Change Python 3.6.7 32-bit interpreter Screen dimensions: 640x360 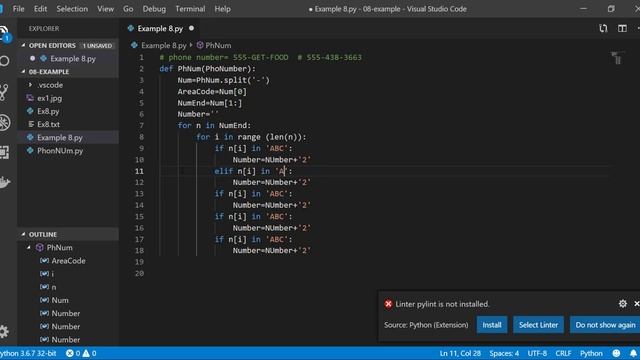pos(28,353)
